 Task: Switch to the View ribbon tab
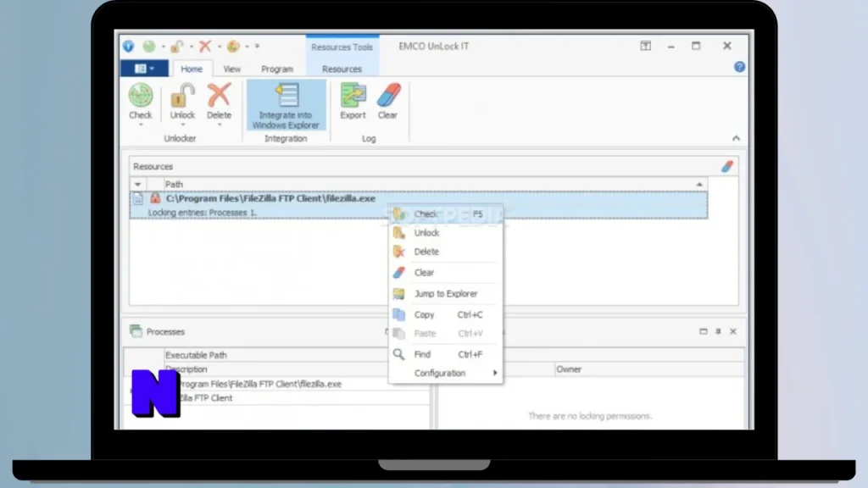click(232, 69)
